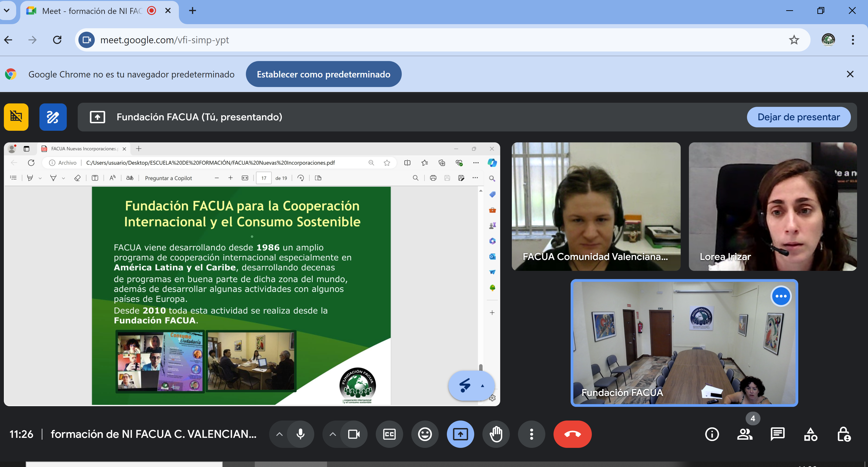Screen dimensions: 868x467
Task: Click the red hang up button
Action: point(572,434)
